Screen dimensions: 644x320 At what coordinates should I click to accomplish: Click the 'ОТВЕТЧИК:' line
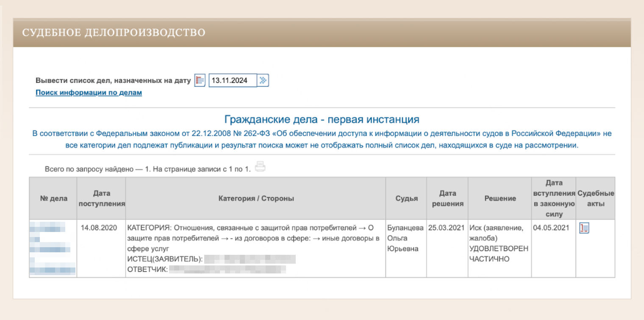206,269
